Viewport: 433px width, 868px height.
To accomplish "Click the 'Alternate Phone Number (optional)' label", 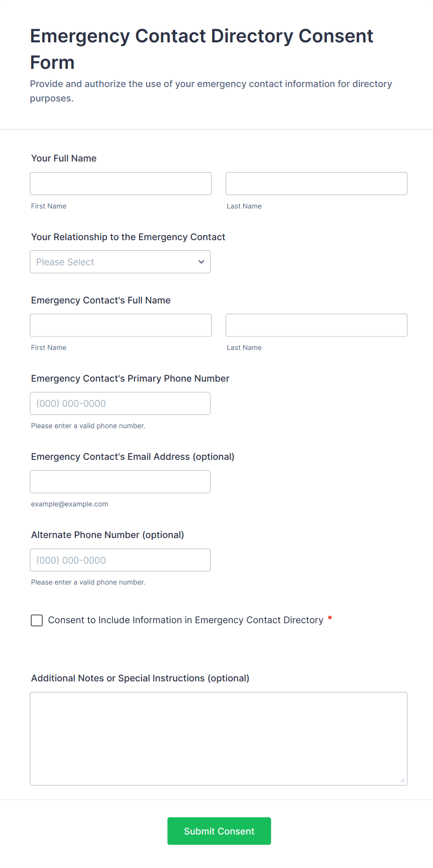I will click(x=108, y=535).
